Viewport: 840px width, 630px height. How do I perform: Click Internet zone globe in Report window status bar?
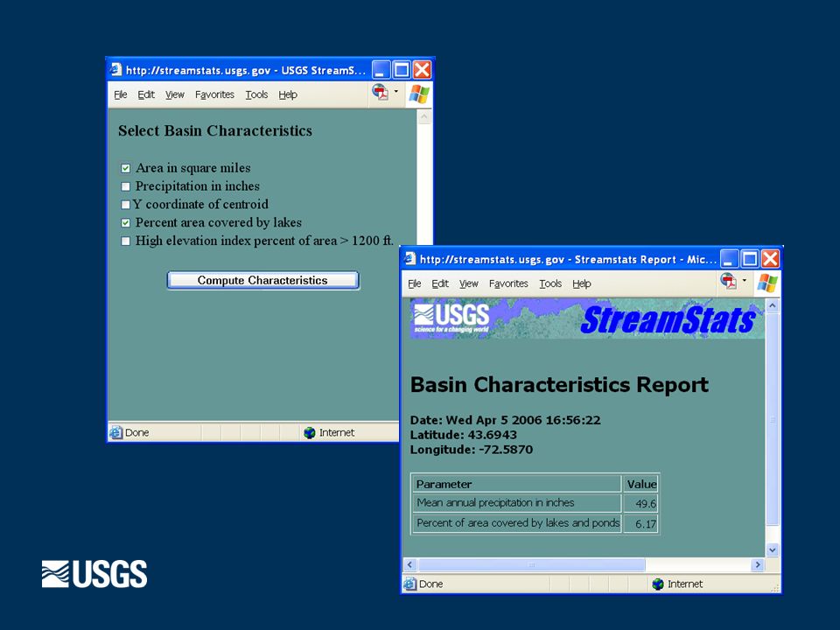click(x=658, y=584)
